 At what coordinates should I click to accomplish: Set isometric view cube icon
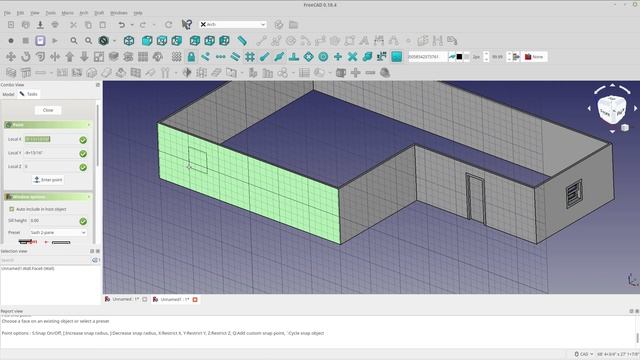coord(129,41)
